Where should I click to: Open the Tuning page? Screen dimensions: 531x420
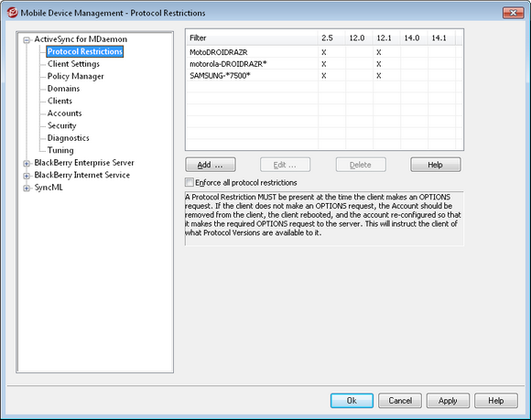pos(60,150)
